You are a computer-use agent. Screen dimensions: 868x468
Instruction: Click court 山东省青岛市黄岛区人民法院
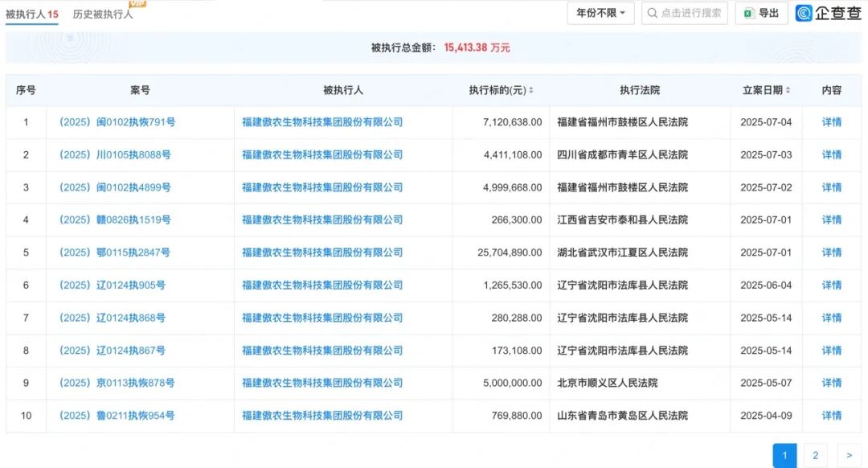tap(622, 416)
